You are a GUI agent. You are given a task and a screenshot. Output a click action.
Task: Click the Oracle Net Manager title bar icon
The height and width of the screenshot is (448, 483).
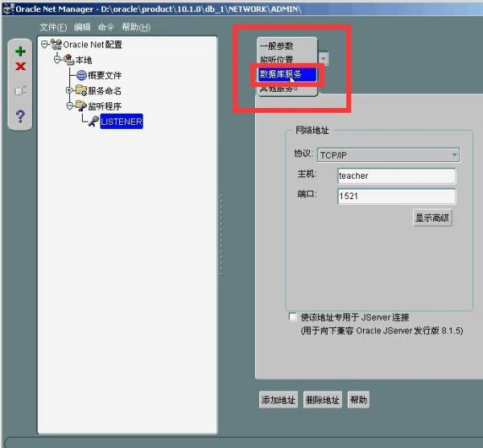pyautogui.click(x=8, y=9)
